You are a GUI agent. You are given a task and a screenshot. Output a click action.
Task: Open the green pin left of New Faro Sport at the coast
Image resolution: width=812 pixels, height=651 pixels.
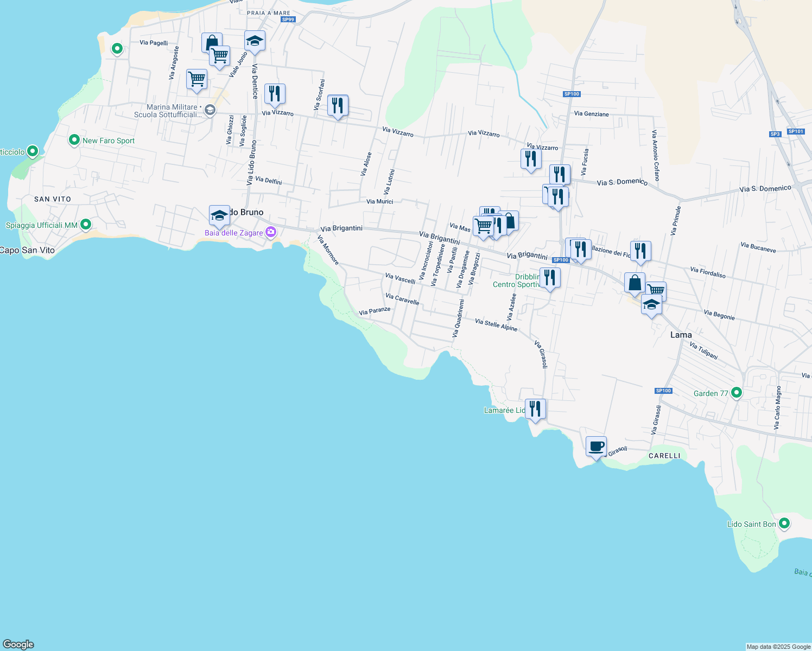coord(33,151)
